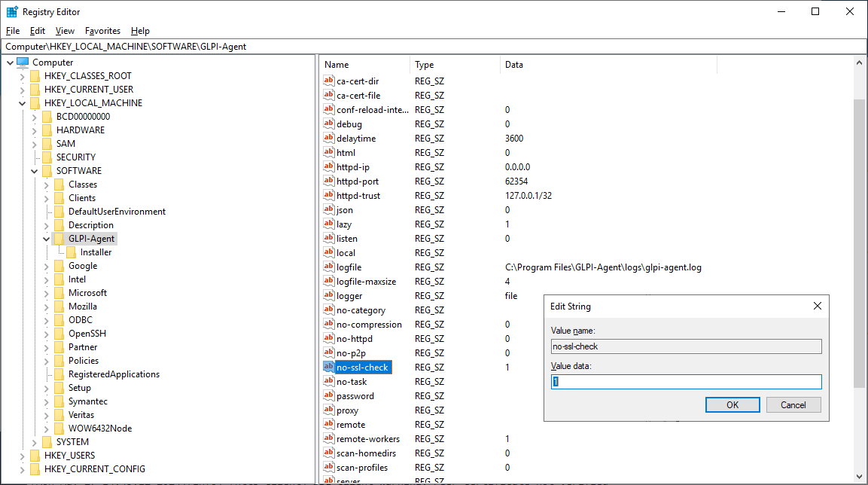The image size is (868, 485).
Task: Collapse the HKEY_LOCAL_MACHINE hive
Action: pyautogui.click(x=22, y=103)
